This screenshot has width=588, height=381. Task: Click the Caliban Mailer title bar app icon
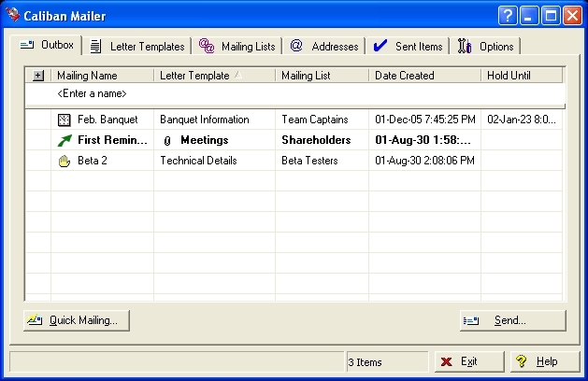(12, 15)
